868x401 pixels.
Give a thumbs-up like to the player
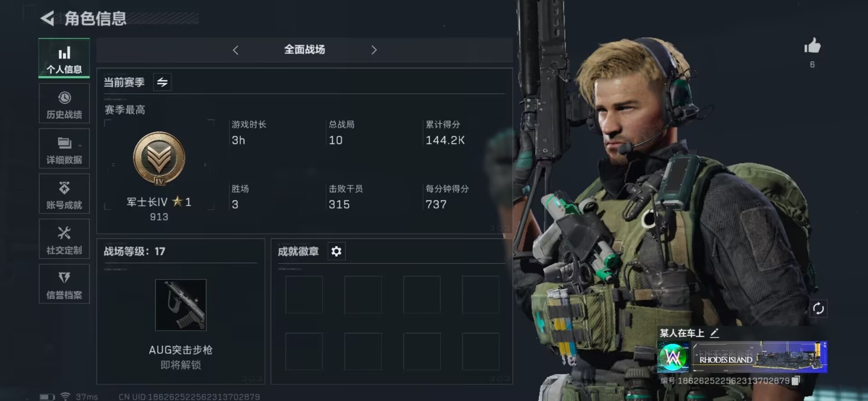coord(812,46)
